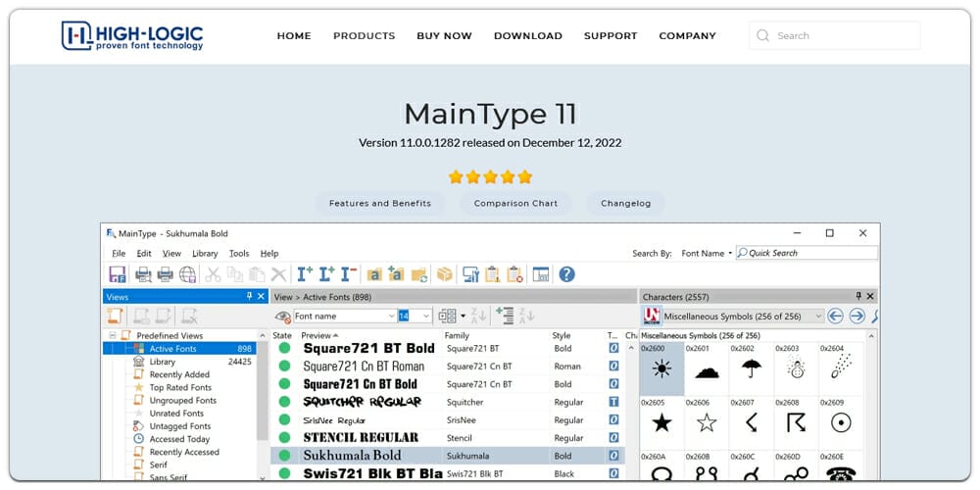The image size is (980, 490).
Task: Open the group-by layout dropdown arrow
Action: point(464,317)
